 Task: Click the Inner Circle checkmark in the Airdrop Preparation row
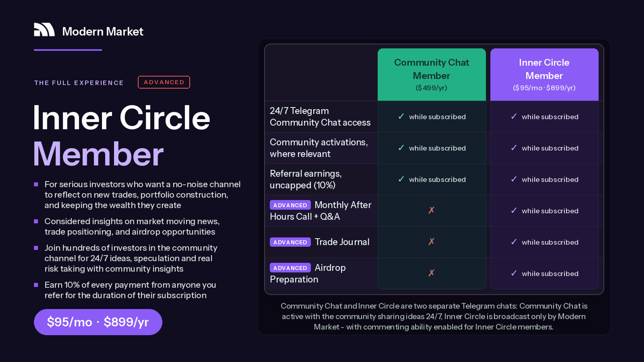[x=514, y=273]
